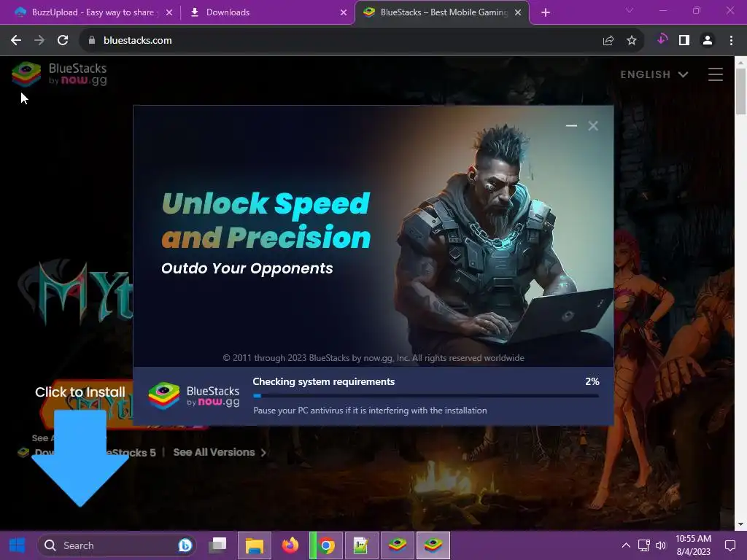Switch to Chrome on the taskbar

pyautogui.click(x=326, y=545)
